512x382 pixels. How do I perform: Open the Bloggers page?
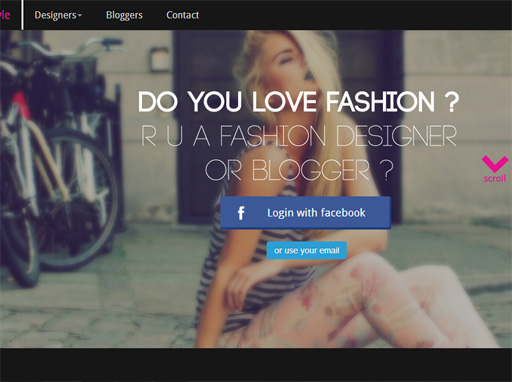(124, 15)
